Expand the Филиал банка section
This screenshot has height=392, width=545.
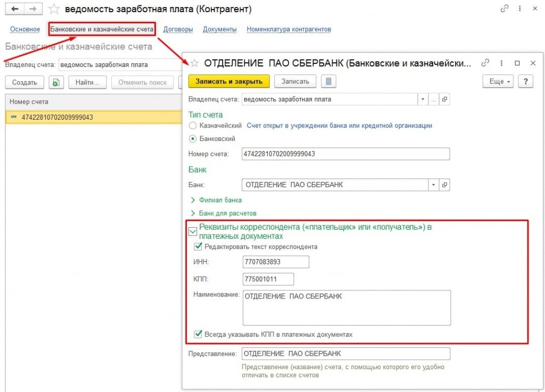point(193,200)
